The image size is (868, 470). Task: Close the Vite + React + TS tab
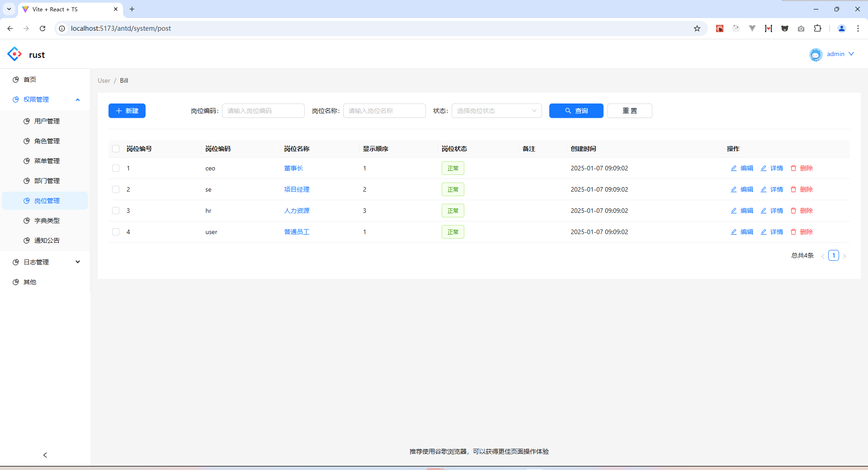pyautogui.click(x=116, y=9)
